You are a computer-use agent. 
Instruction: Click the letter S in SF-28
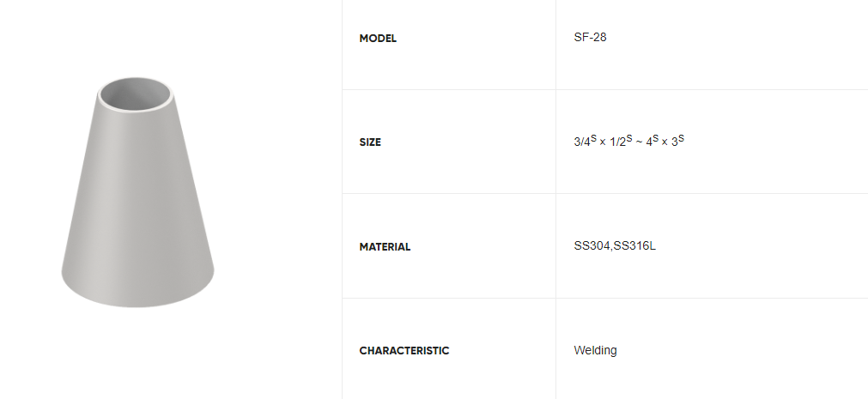click(577, 37)
